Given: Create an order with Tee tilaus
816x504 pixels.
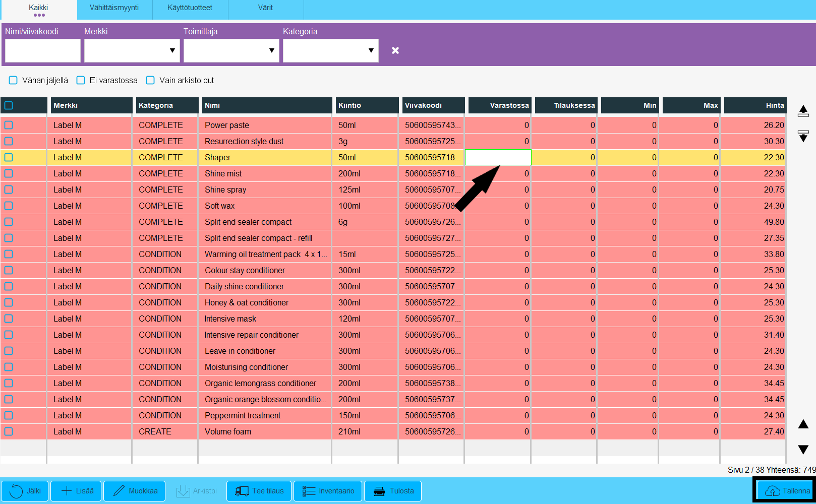Looking at the screenshot, I should tap(259, 491).
